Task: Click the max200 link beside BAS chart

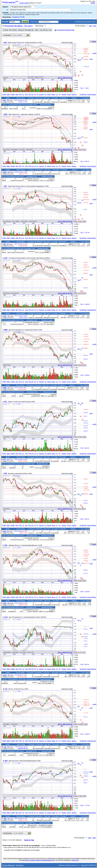Action: point(94,53)
